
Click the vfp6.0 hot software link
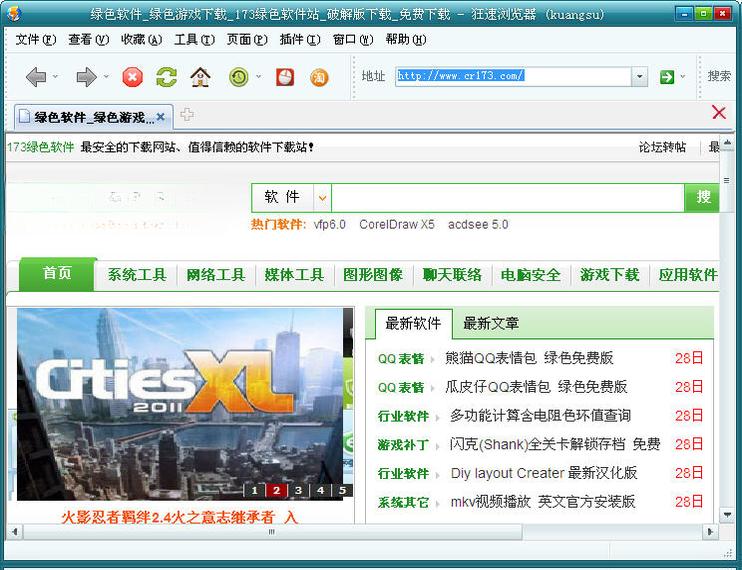pyautogui.click(x=329, y=224)
